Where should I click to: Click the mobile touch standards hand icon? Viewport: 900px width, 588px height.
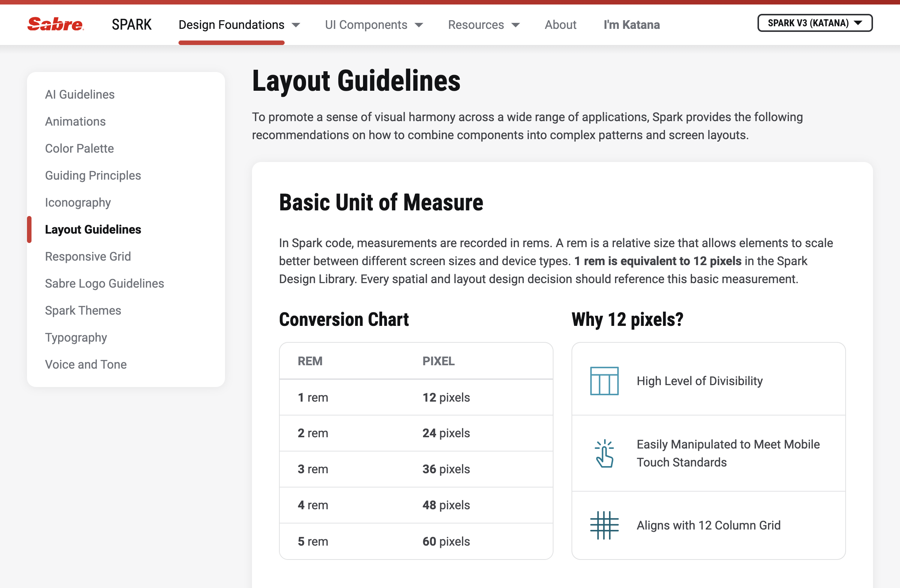click(x=604, y=453)
